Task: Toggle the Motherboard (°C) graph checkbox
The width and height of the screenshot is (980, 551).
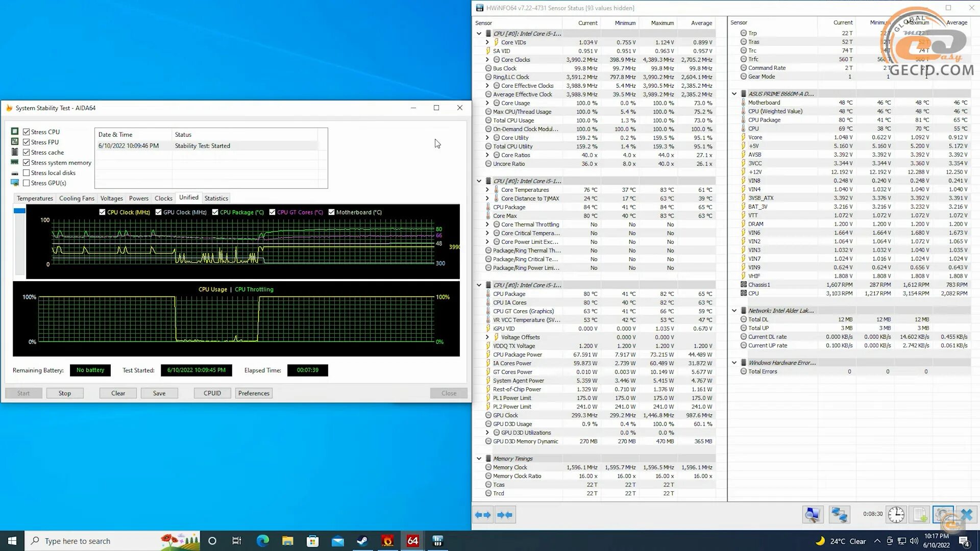Action: [x=331, y=212]
